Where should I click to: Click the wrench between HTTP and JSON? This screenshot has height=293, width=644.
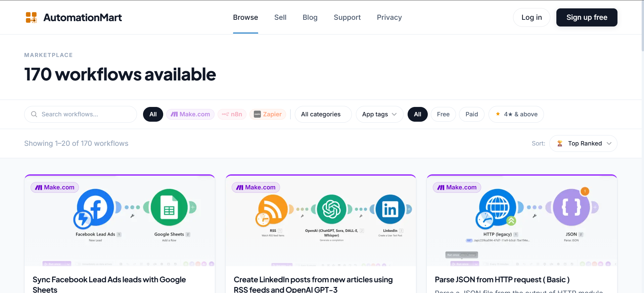535,216
